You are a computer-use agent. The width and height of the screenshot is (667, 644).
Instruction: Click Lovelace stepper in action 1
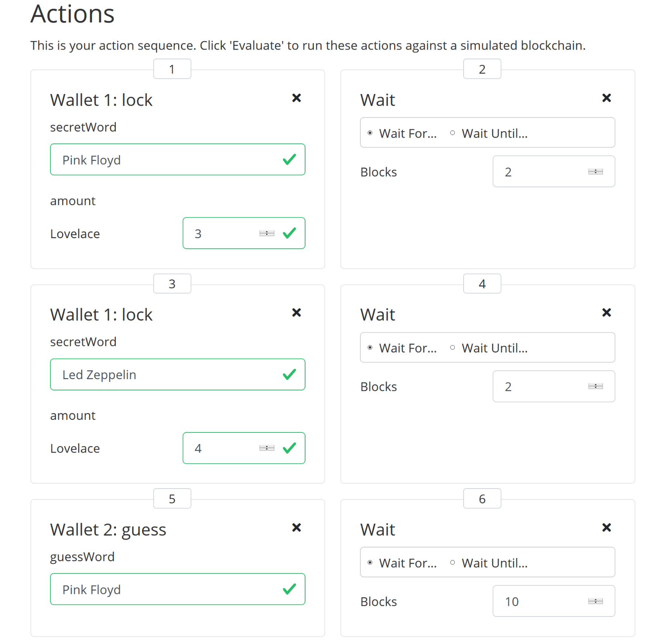pyautogui.click(x=267, y=233)
